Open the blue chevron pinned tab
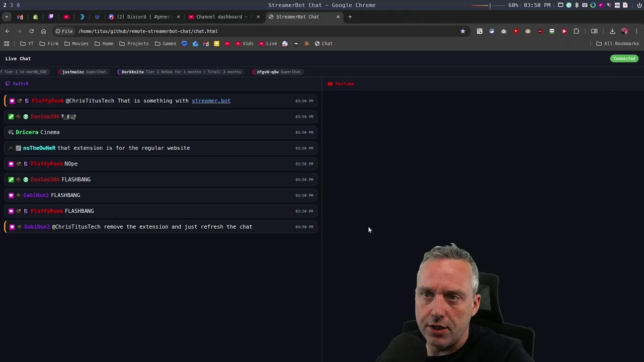Image resolution: width=644 pixels, height=362 pixels. (x=82, y=17)
